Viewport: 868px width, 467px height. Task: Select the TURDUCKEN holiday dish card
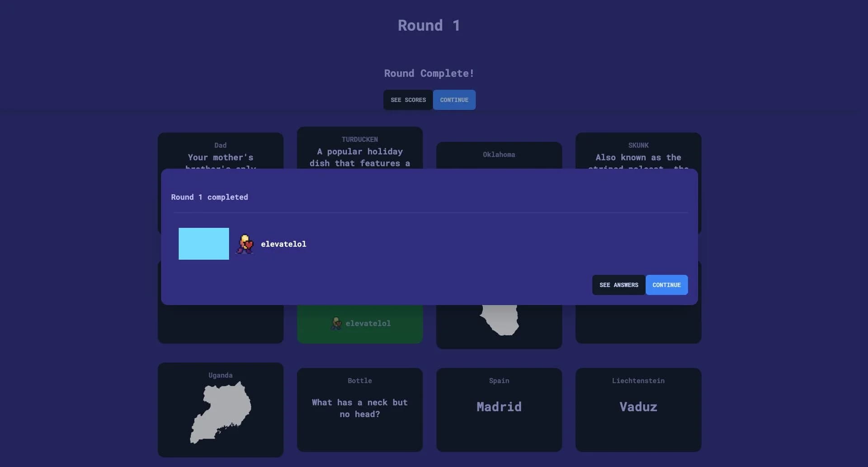pos(359,148)
